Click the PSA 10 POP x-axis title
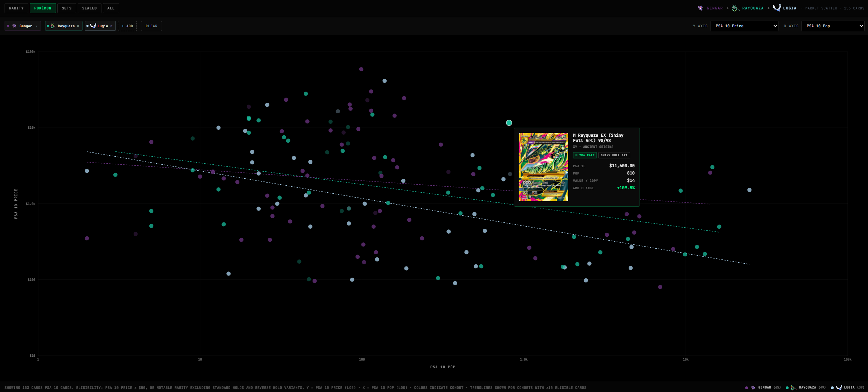The width and height of the screenshot is (868, 392). 443,367
